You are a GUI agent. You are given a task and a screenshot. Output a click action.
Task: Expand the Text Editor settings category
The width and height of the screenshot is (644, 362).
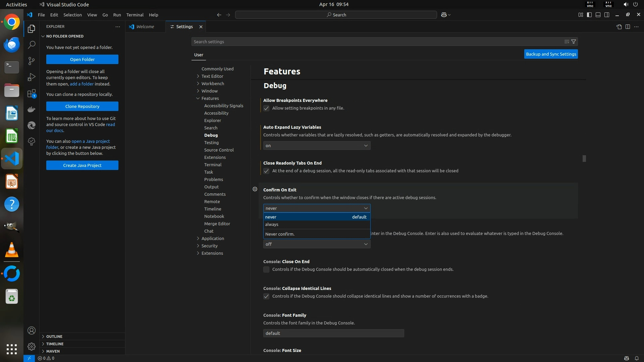[x=212, y=76]
